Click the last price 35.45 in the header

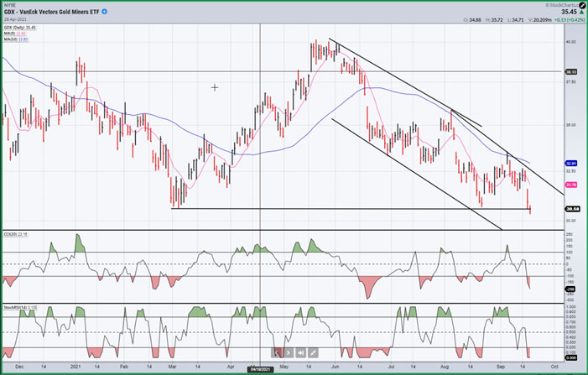tap(569, 12)
